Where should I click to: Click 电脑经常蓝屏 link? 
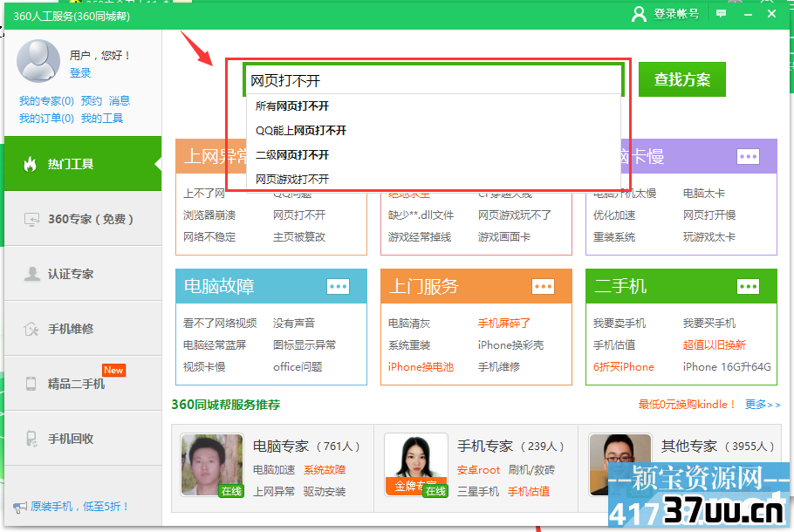[215, 345]
